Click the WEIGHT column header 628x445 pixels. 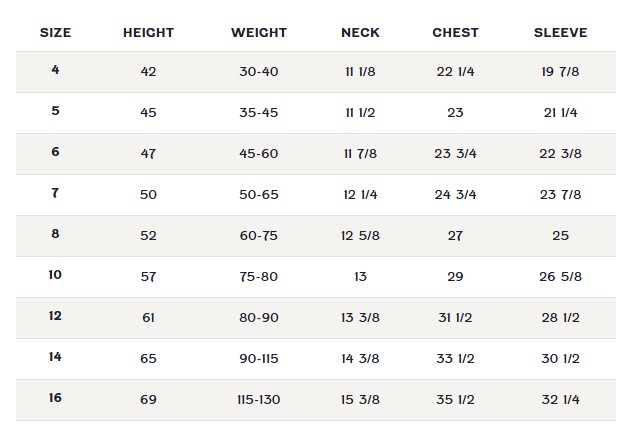259,33
